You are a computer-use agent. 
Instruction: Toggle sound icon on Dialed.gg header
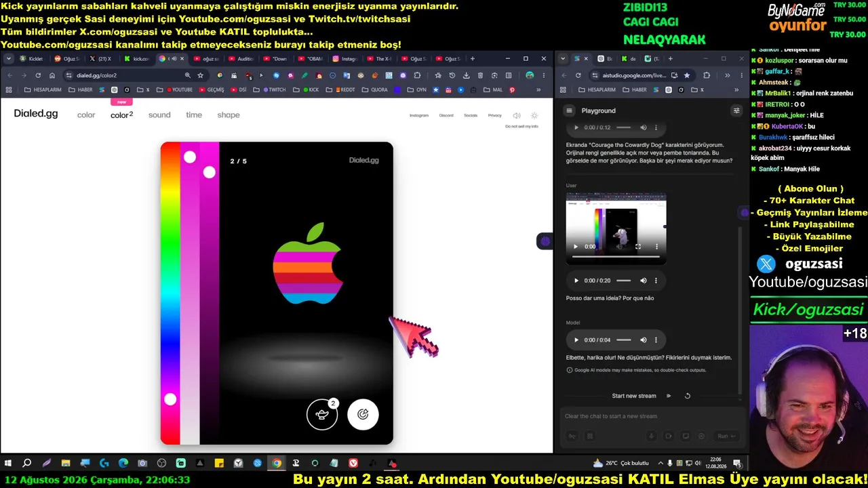[x=517, y=116]
